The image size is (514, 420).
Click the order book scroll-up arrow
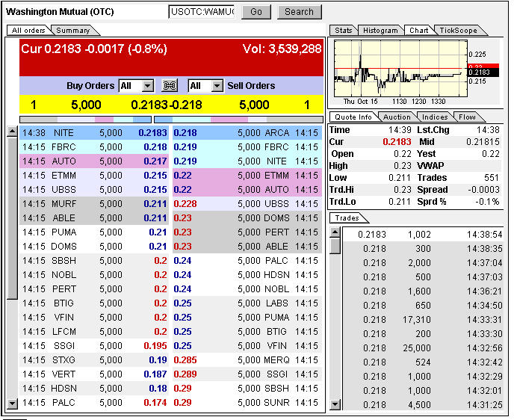point(12,132)
